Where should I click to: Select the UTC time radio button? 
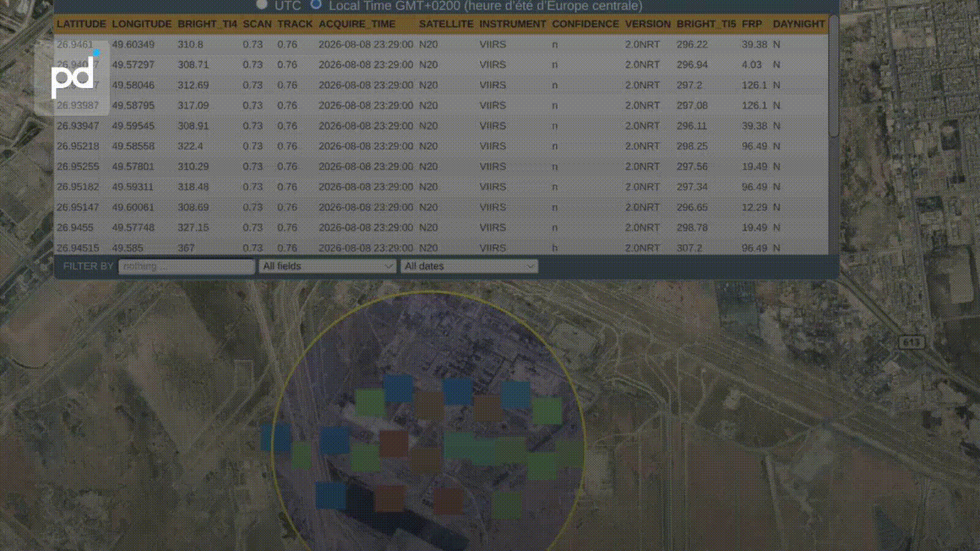click(x=262, y=5)
